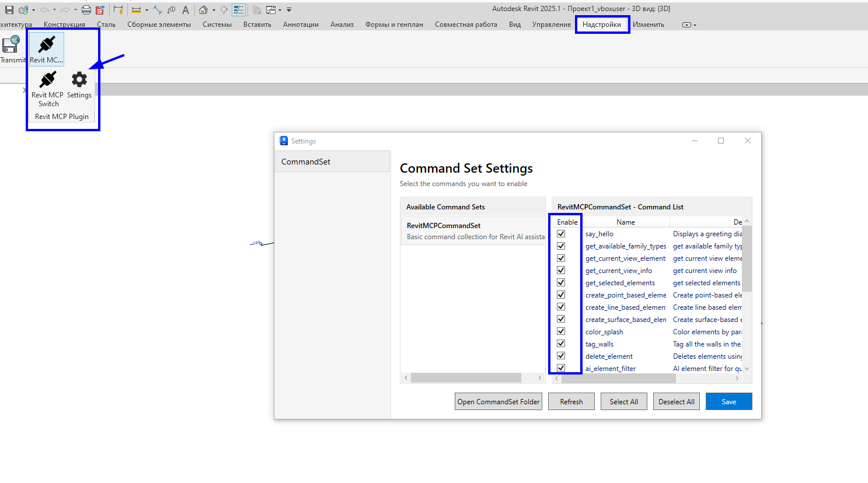Image resolution: width=868 pixels, height=483 pixels.
Task: Click the Settings dialog Revit logo icon
Action: point(284,141)
